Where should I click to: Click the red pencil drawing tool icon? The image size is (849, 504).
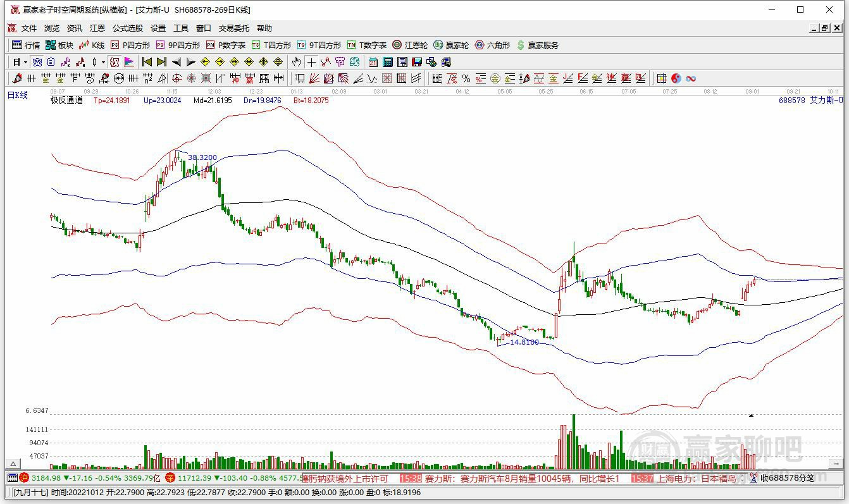coord(16,78)
